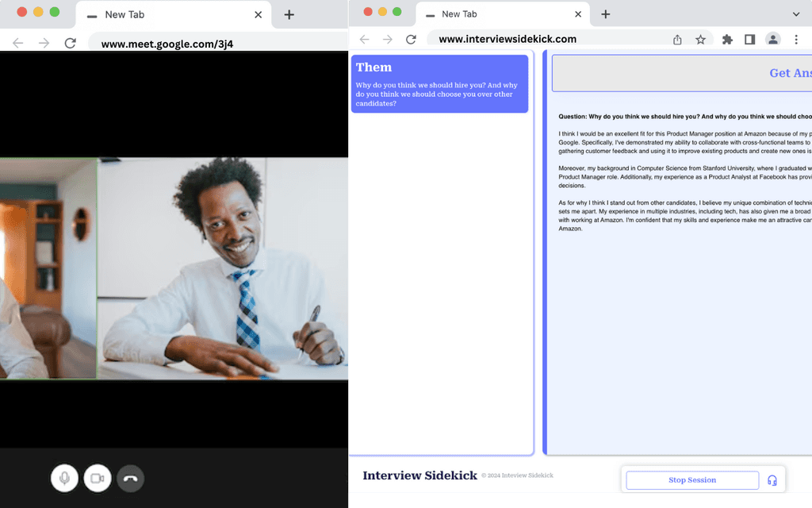Open the Chrome extensions puzzle icon
Image resolution: width=812 pixels, height=508 pixels.
(727, 38)
